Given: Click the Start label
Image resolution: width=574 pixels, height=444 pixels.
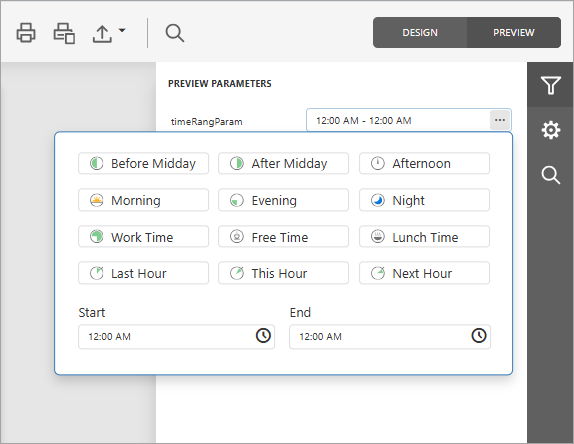Looking at the screenshot, I should point(92,313).
